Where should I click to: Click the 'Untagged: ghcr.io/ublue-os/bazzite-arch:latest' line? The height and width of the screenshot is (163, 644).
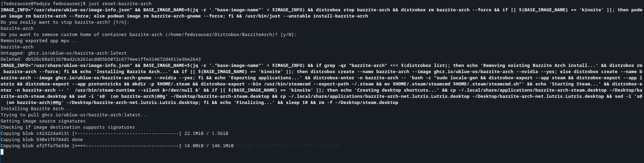tap(64, 53)
